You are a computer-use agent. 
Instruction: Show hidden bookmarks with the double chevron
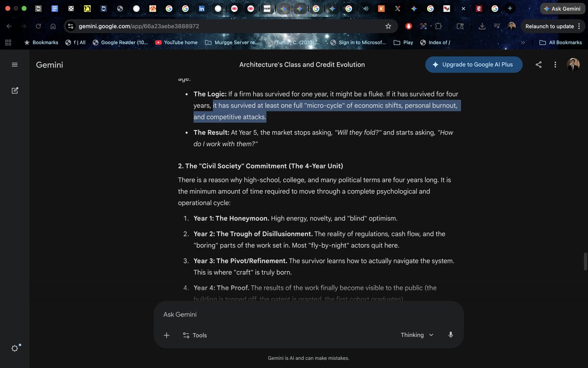(x=523, y=43)
